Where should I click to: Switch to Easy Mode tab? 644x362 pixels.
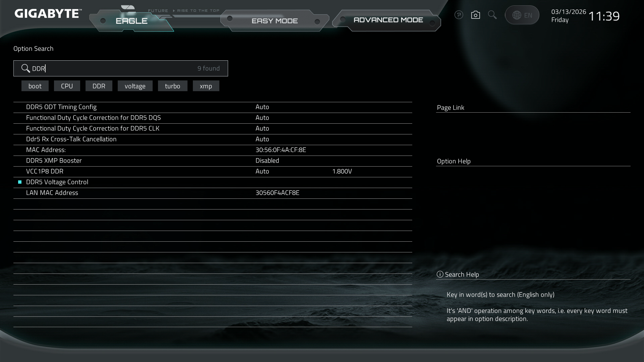[274, 21]
